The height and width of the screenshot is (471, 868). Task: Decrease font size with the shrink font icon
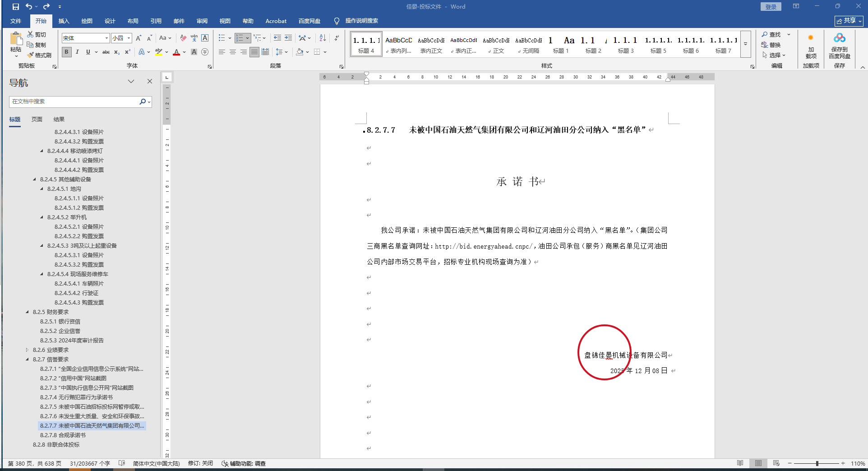pos(149,38)
